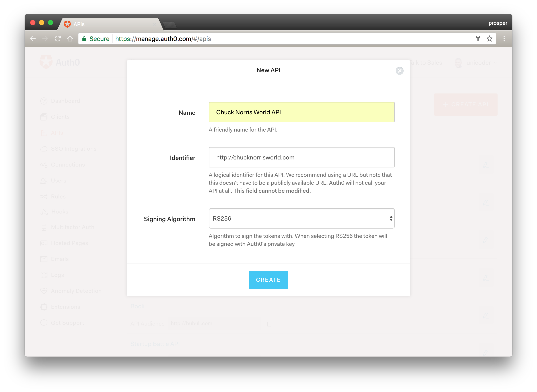Image resolution: width=537 pixels, height=392 pixels.
Task: Click the yellow minimize window button
Action: 41,23
